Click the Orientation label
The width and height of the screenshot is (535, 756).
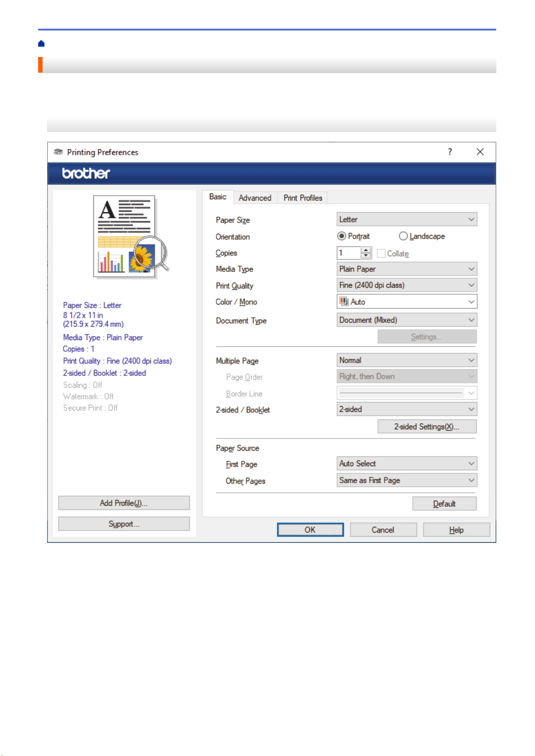pos(232,237)
